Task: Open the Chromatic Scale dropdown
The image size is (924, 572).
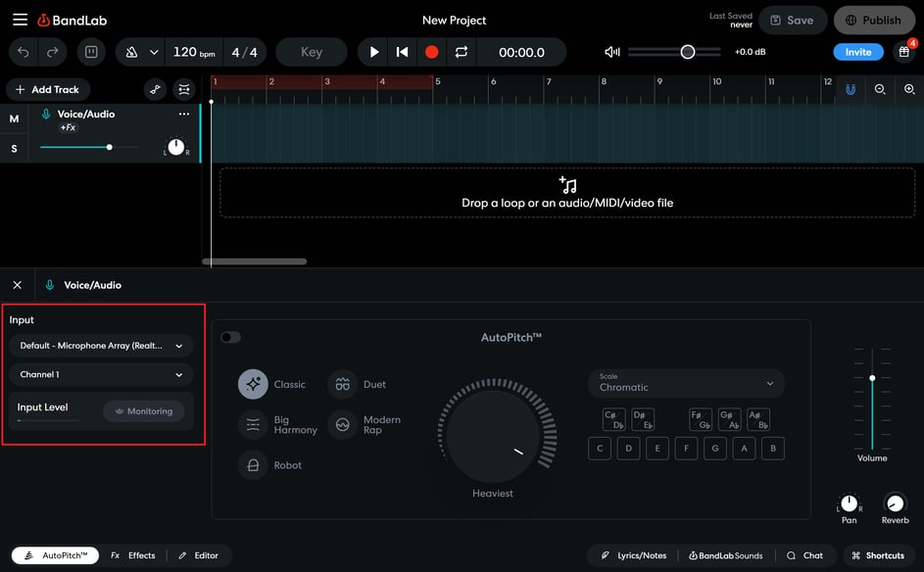Action: [686, 383]
